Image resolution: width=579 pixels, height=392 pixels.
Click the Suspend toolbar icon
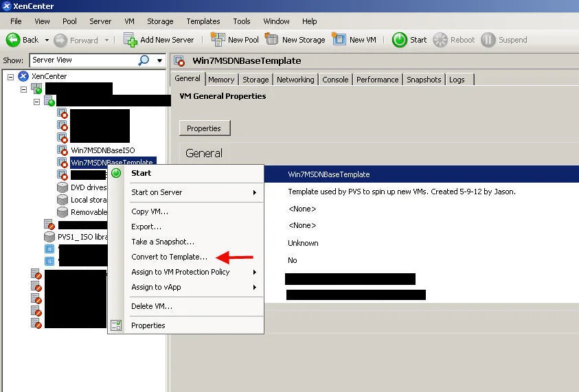488,40
